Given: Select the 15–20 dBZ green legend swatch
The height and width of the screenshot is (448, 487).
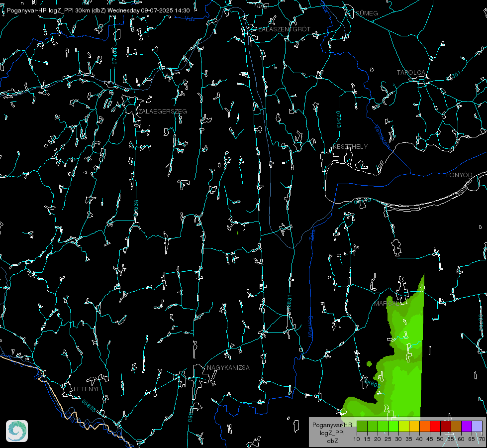Looking at the screenshot, I should (373, 426).
